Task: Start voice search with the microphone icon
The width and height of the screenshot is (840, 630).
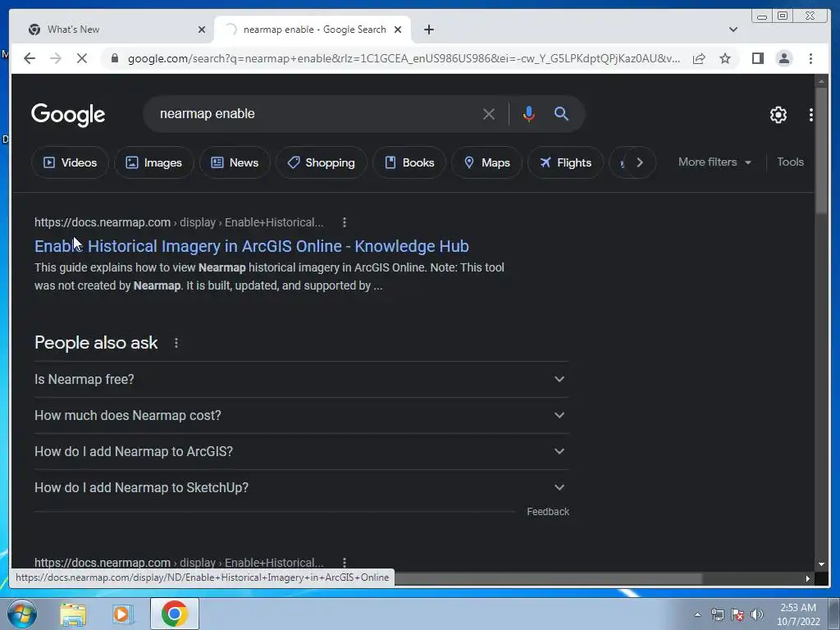Action: [x=529, y=114]
